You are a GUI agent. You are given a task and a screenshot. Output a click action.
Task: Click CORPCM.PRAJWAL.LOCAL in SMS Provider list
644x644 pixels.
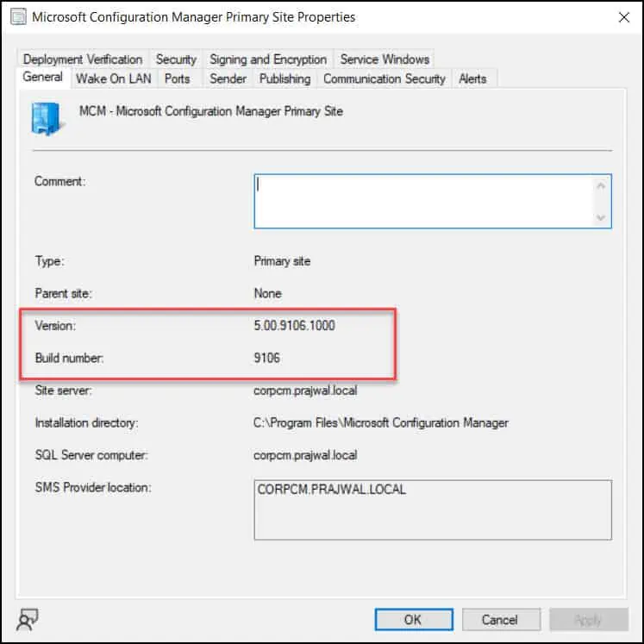[331, 490]
